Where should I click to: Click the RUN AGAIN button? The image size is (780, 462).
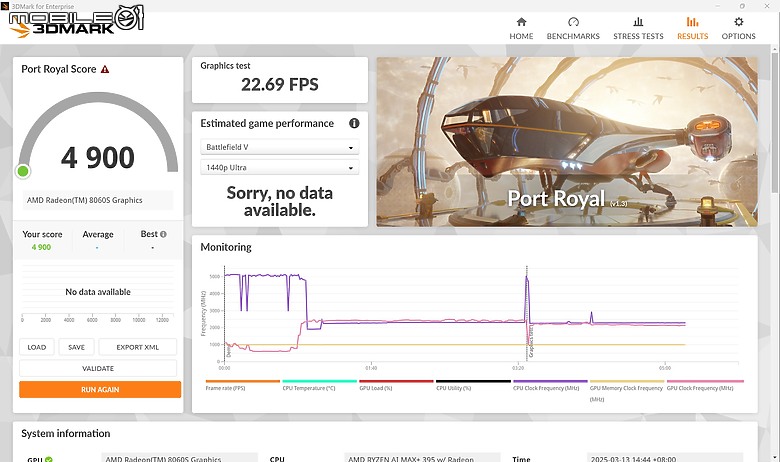(100, 389)
